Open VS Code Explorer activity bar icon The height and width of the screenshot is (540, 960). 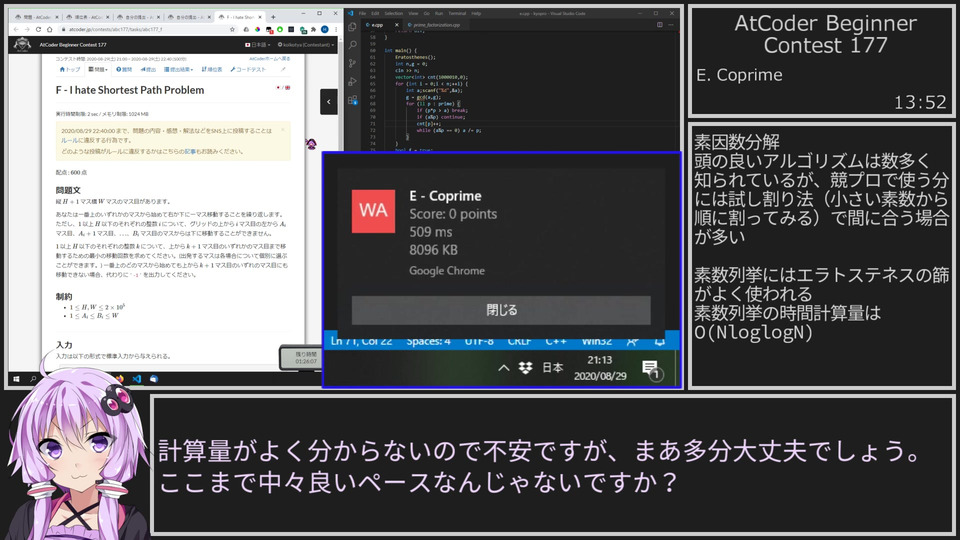(352, 27)
